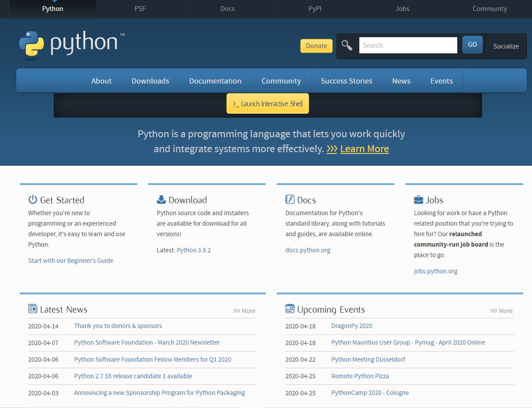Click the DragonPy date 2020-04-18
The height and width of the screenshot is (408, 532).
300,326
